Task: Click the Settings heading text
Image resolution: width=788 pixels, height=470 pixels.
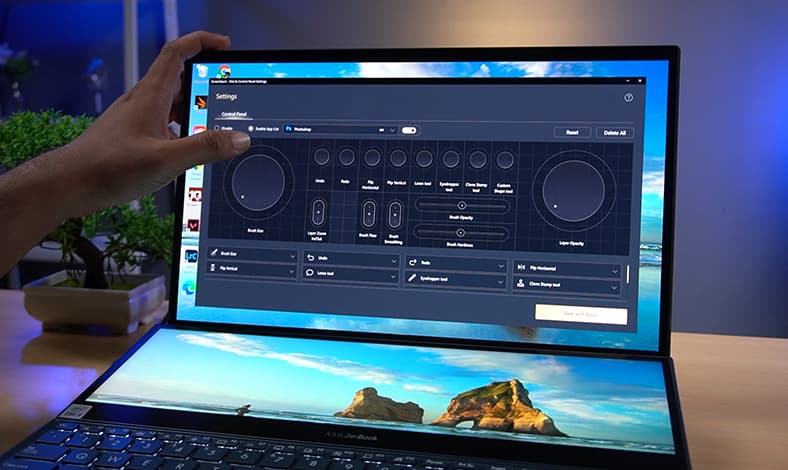Action: coord(226,96)
